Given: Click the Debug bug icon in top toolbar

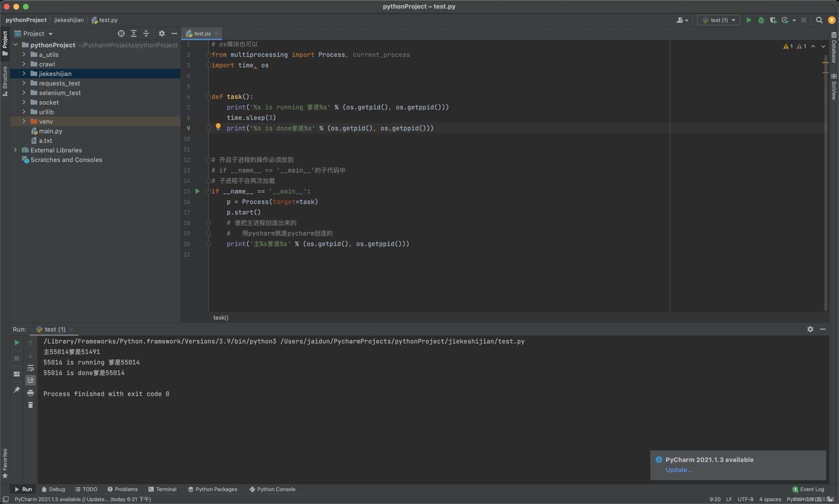Looking at the screenshot, I should pyautogui.click(x=761, y=20).
